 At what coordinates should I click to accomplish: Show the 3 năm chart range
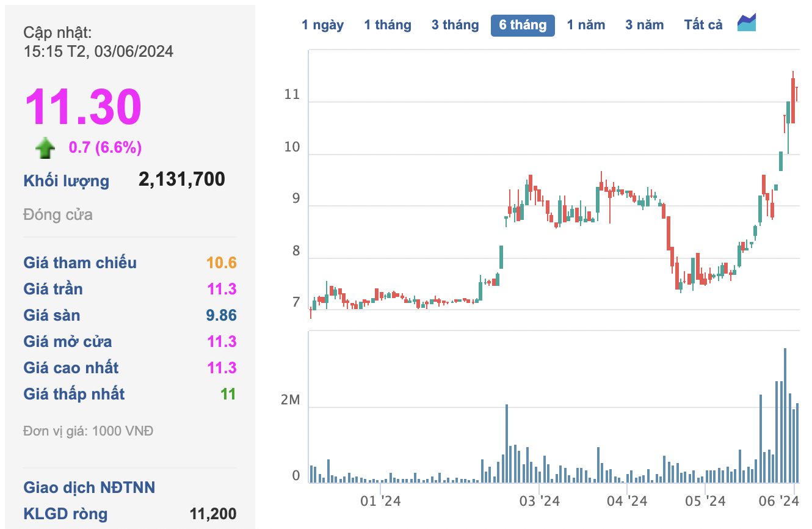644,25
